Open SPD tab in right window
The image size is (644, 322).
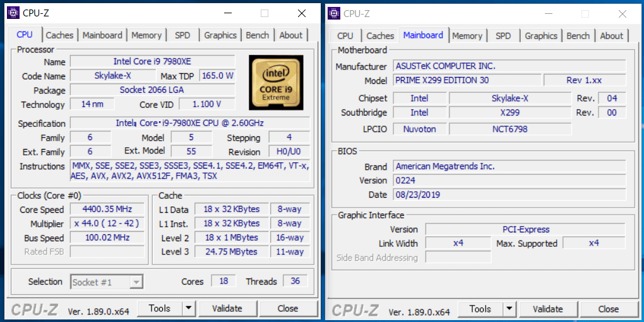pyautogui.click(x=503, y=36)
